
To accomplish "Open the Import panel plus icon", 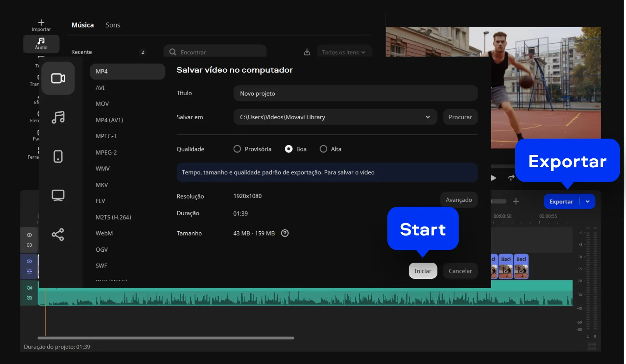I will click(x=41, y=23).
